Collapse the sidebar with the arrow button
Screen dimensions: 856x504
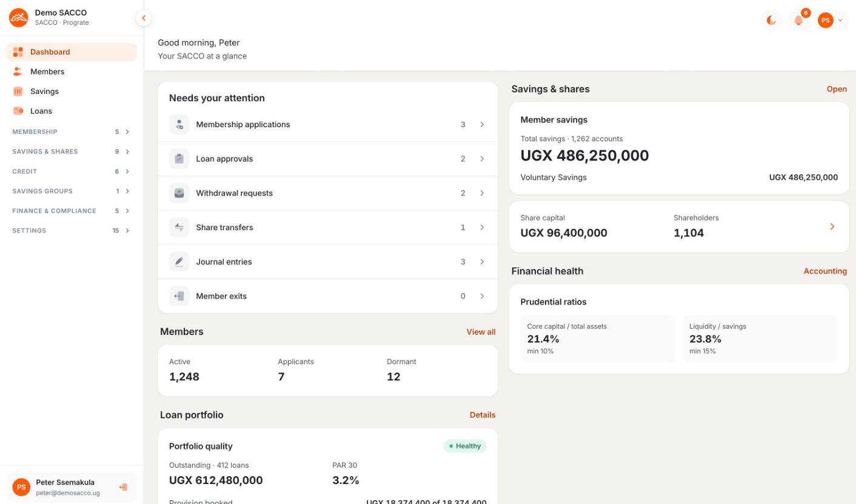(144, 18)
